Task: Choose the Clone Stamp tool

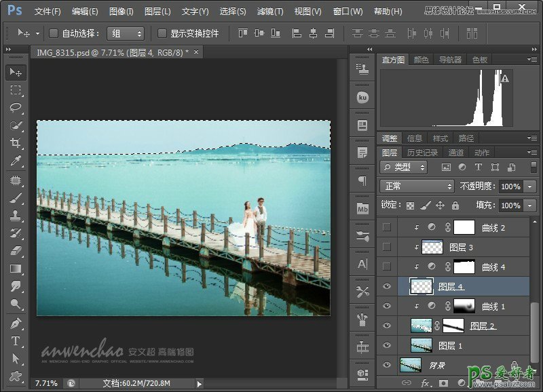Action: coord(16,216)
